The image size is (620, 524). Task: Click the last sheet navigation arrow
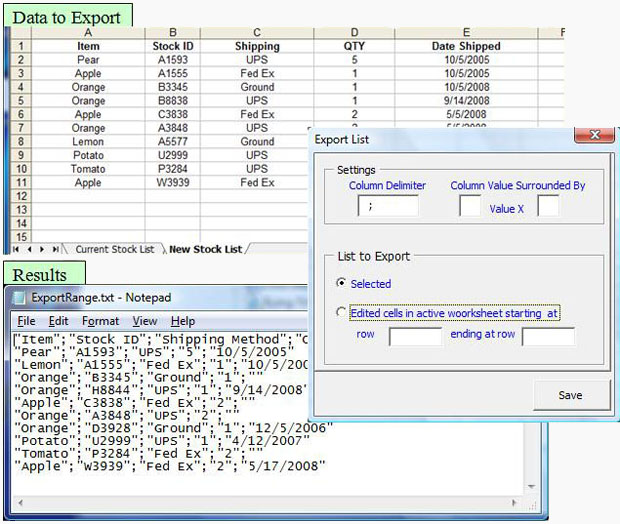[53, 248]
